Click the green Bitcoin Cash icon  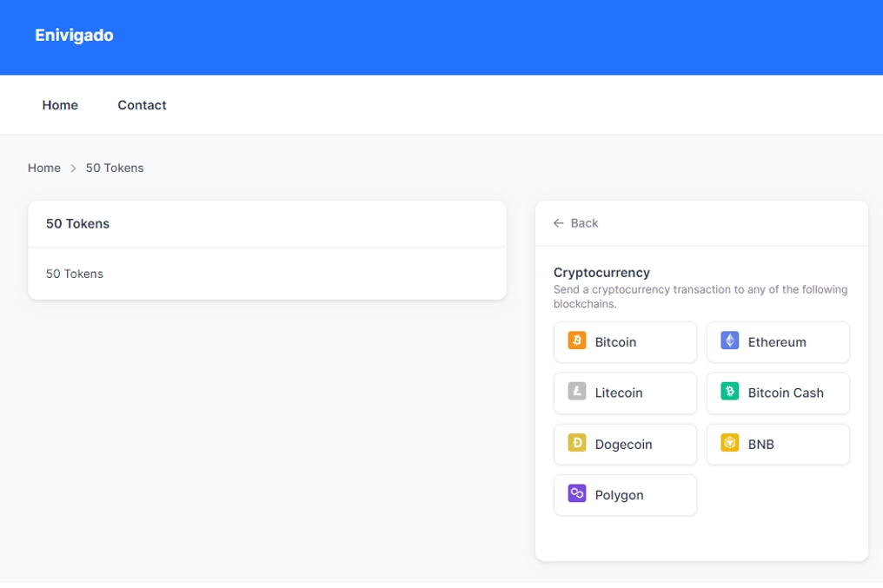coord(730,391)
